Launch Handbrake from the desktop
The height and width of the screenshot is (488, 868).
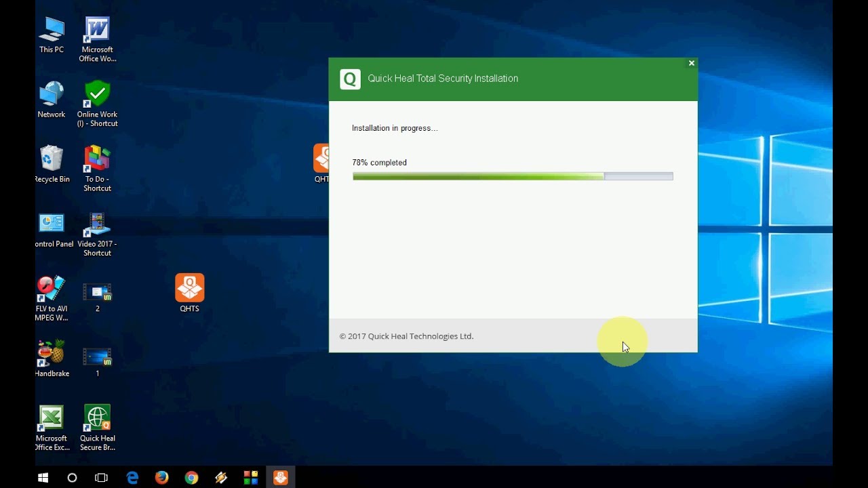point(52,359)
